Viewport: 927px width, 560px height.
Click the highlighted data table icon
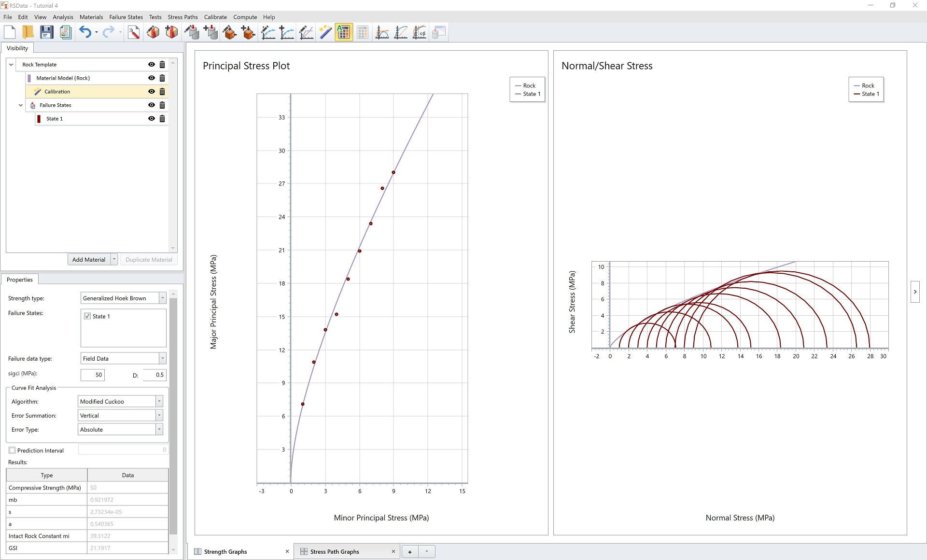point(343,32)
